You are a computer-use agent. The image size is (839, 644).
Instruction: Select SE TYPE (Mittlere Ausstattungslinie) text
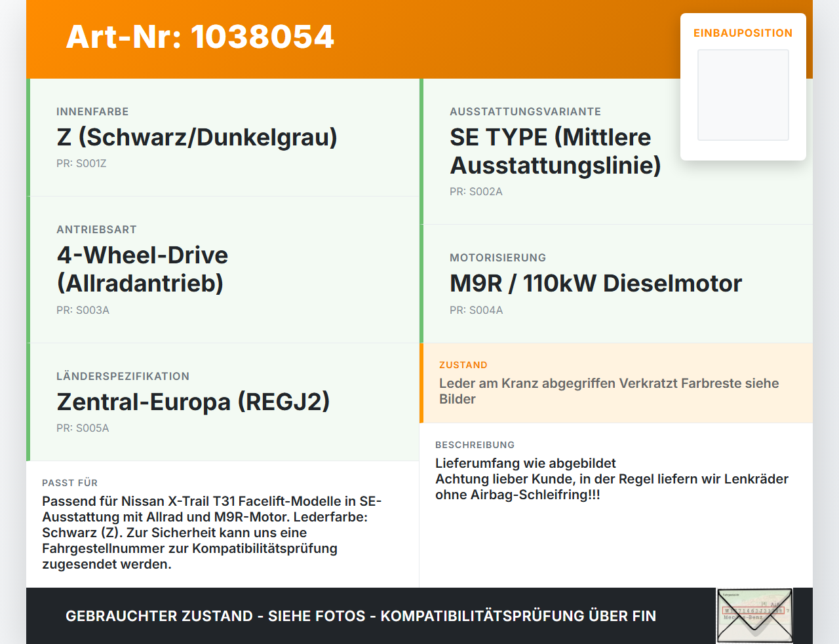tap(555, 151)
